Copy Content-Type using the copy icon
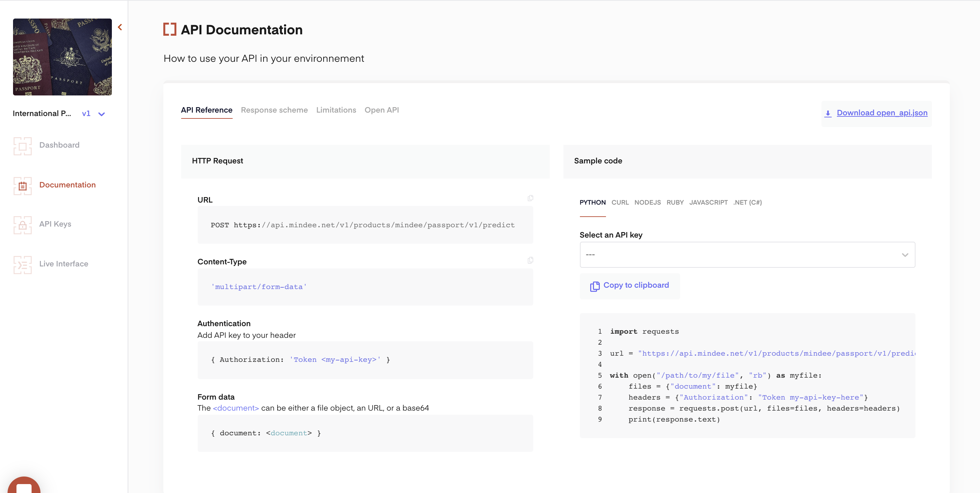The height and width of the screenshot is (493, 980). point(530,260)
